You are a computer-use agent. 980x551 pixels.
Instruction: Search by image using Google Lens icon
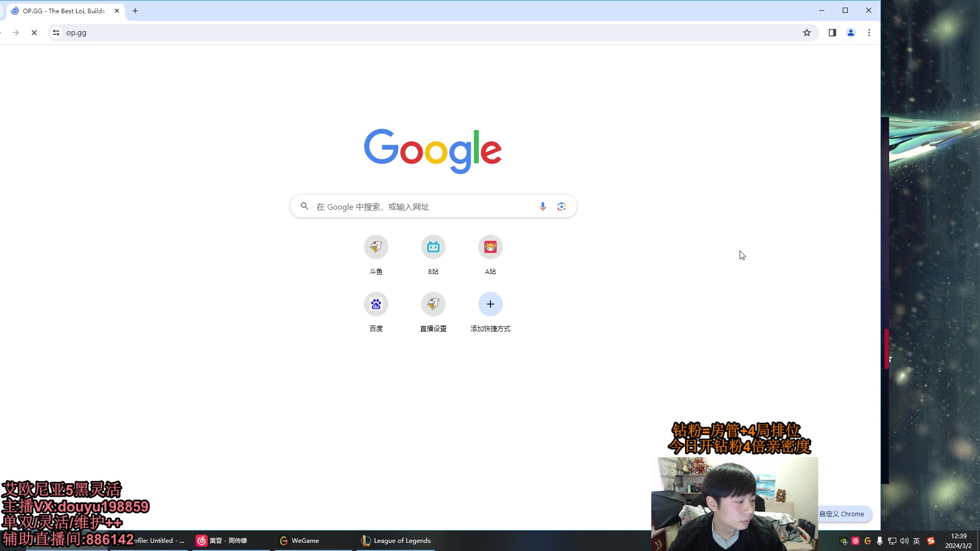(561, 206)
